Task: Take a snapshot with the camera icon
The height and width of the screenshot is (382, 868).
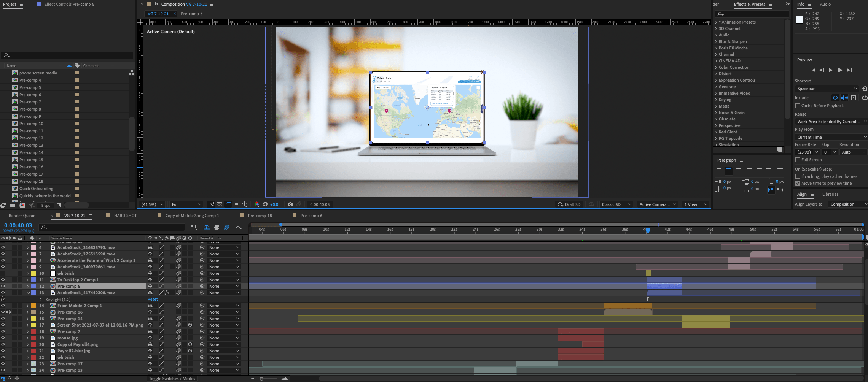Action: (x=290, y=204)
